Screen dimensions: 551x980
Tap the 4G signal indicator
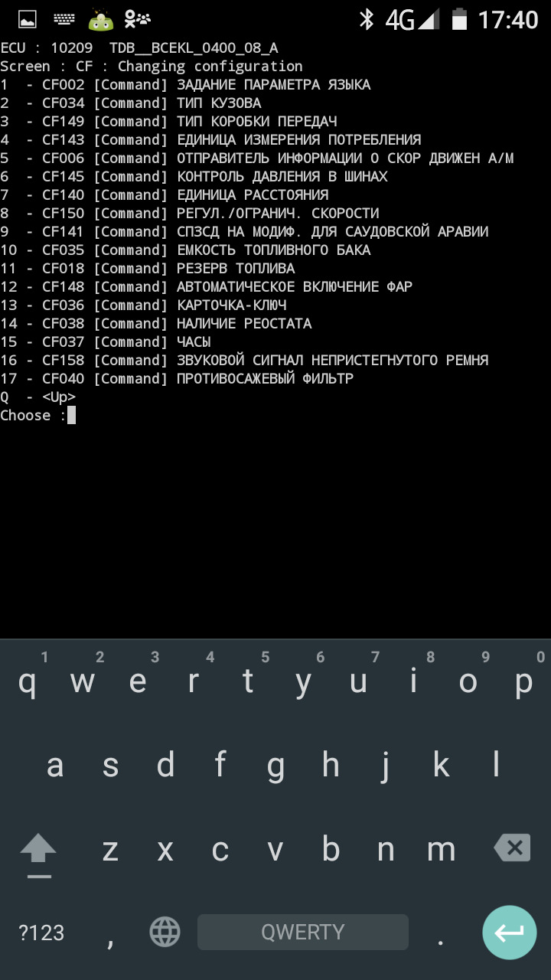click(412, 19)
